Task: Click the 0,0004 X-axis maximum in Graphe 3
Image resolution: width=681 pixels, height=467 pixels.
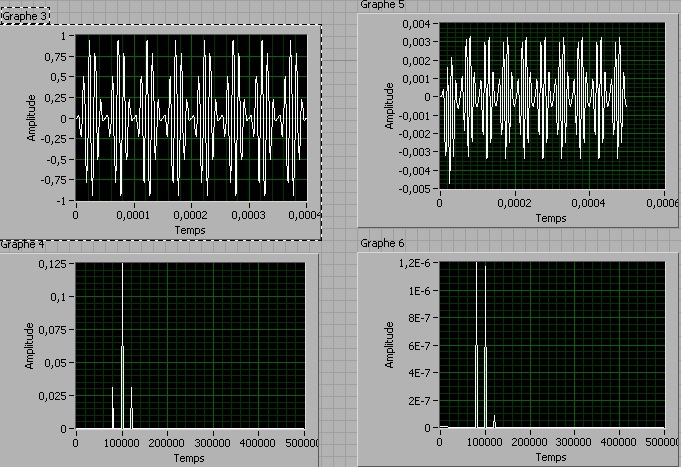Action: click(x=305, y=215)
